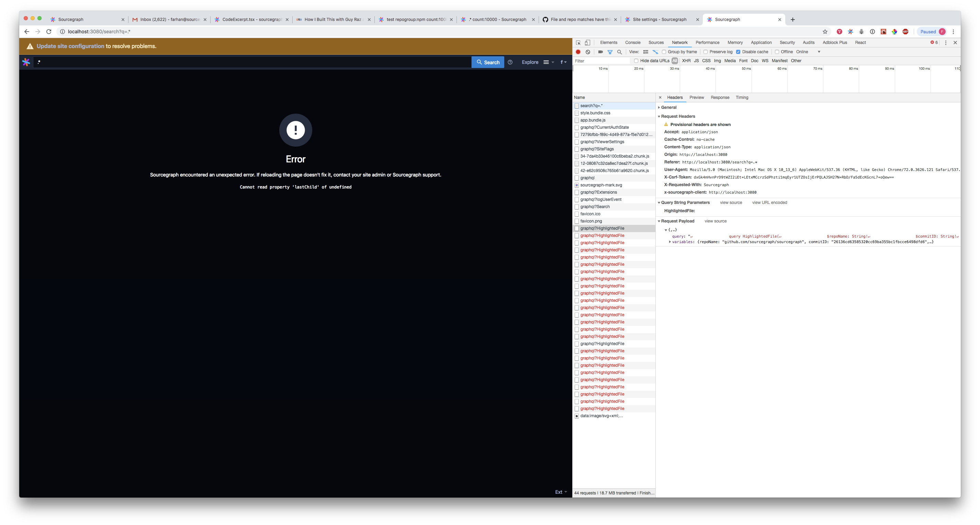Screen dimensions: 980x525
Task: Click the Sourcegraph logo in navbar
Action: click(26, 62)
